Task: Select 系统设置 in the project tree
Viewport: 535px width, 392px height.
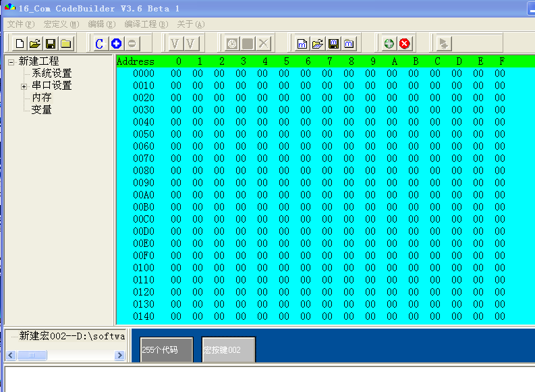Action: click(x=51, y=74)
